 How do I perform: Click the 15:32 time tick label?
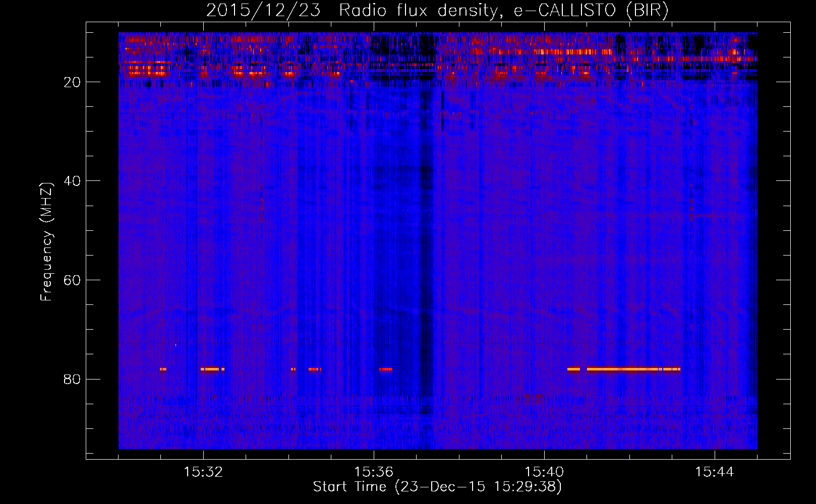click(203, 472)
